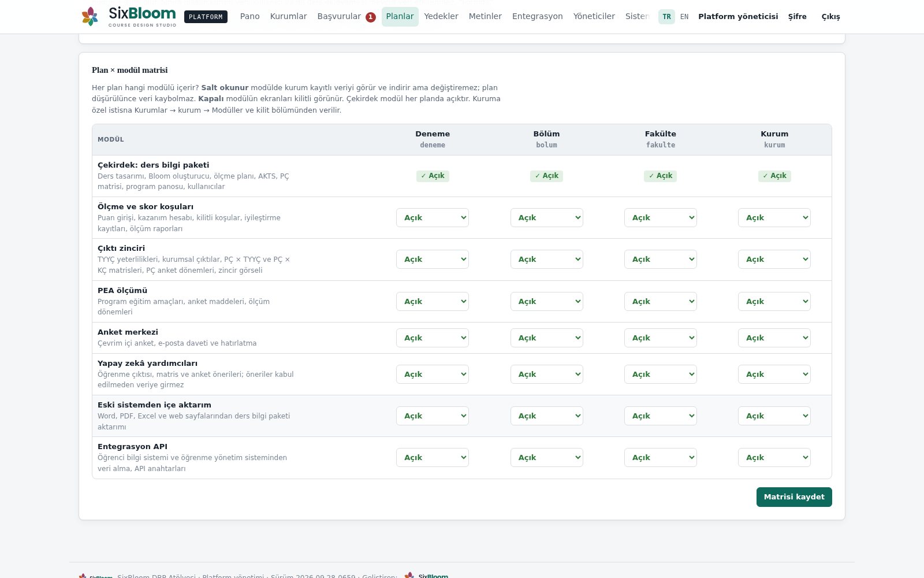The image size is (924, 578).
Task: Open Entegrasyon API Kurum dropdown
Action: [x=774, y=458]
